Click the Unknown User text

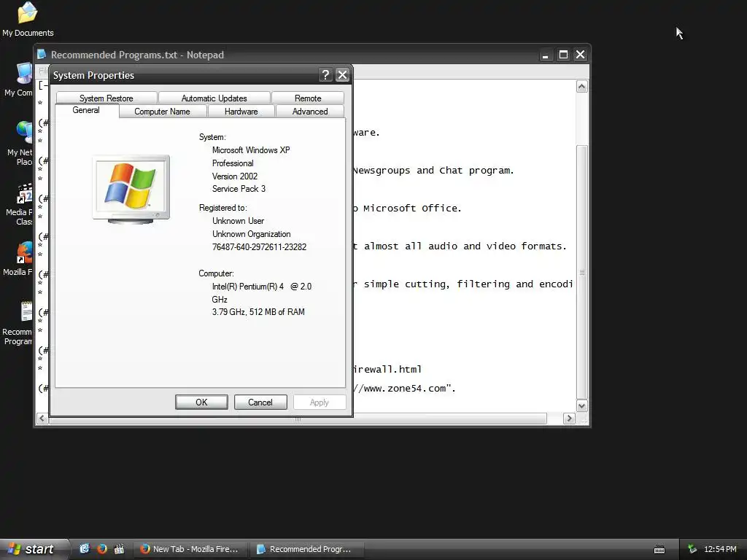(238, 221)
